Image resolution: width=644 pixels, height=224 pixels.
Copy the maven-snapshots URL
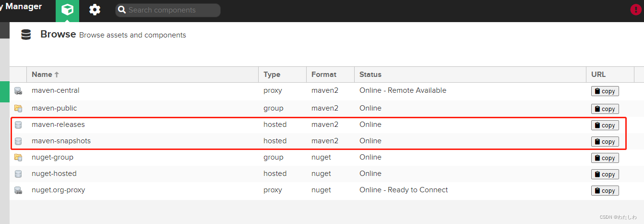pyautogui.click(x=605, y=142)
